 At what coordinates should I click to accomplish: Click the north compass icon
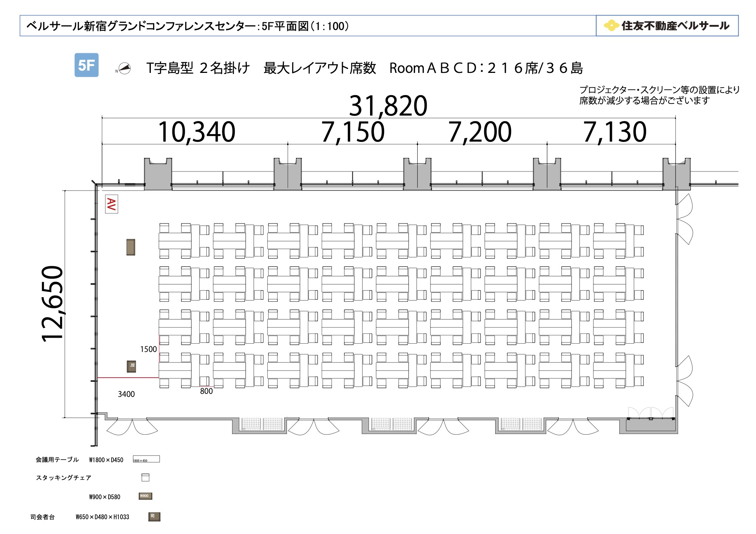(124, 69)
